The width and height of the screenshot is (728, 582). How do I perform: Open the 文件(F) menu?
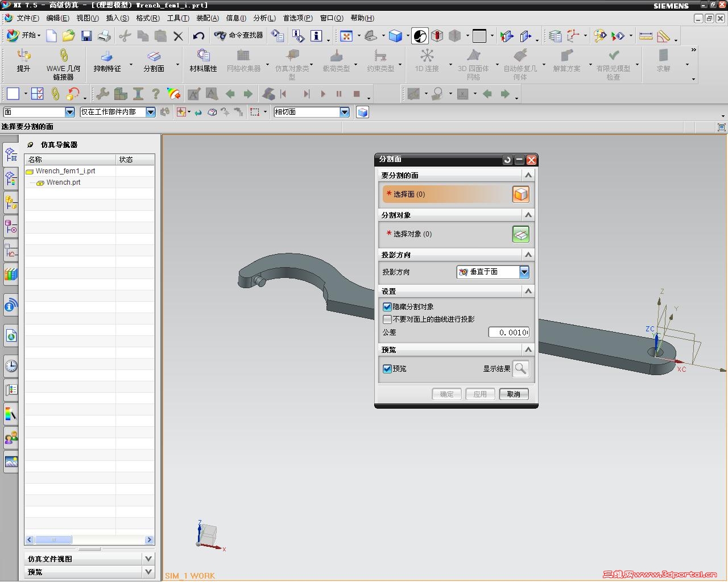[28, 18]
